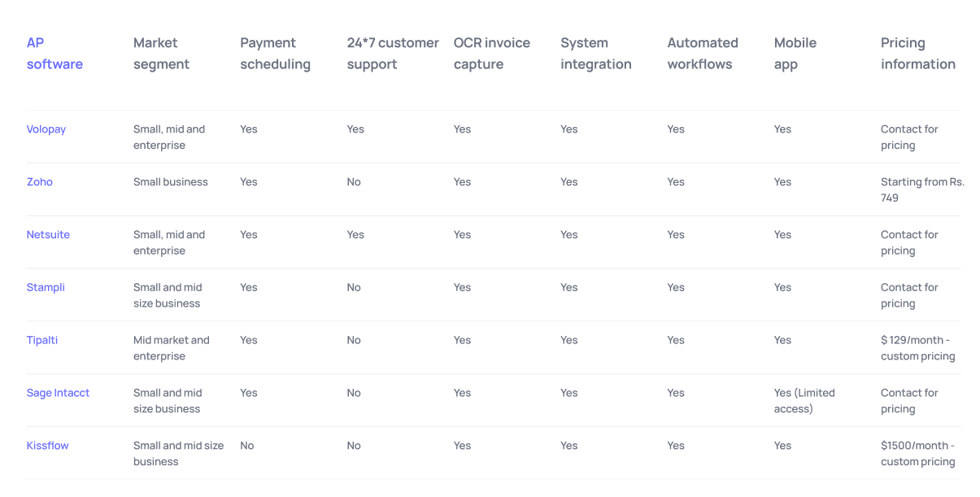Click the Mobile app column header
This screenshot has width=980, height=497.
pos(795,54)
